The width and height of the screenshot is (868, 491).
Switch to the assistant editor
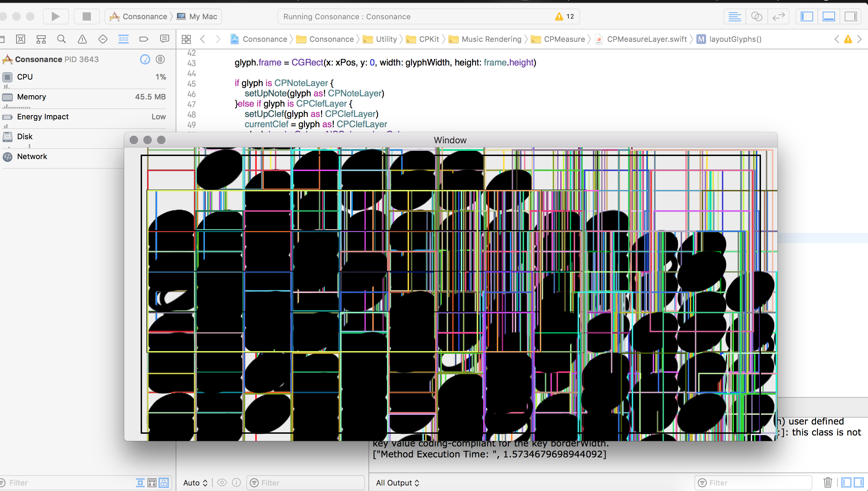(x=756, y=16)
